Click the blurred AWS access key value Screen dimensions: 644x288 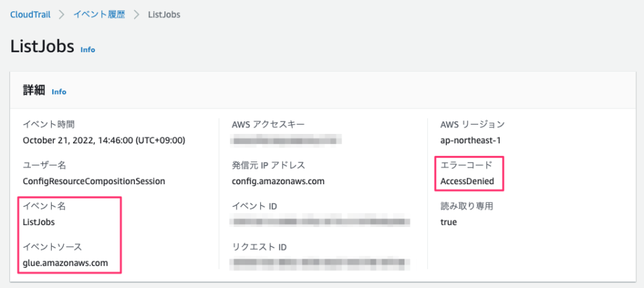coord(286,141)
